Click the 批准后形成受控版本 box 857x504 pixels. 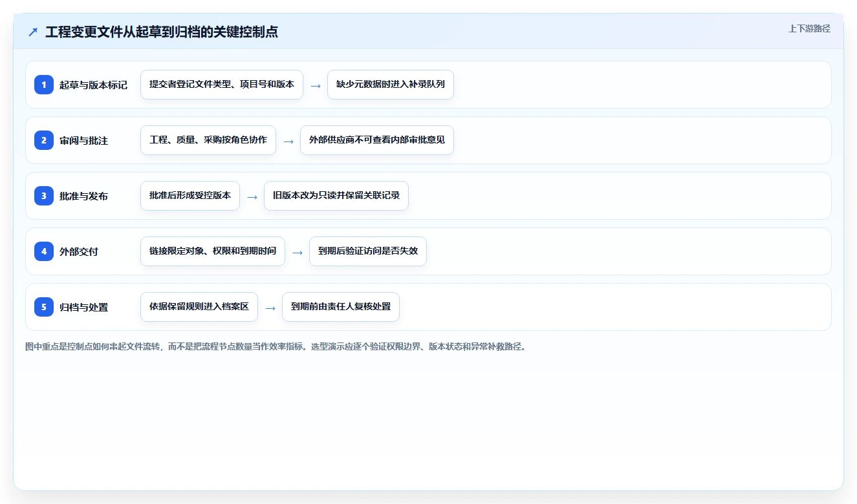tap(190, 196)
